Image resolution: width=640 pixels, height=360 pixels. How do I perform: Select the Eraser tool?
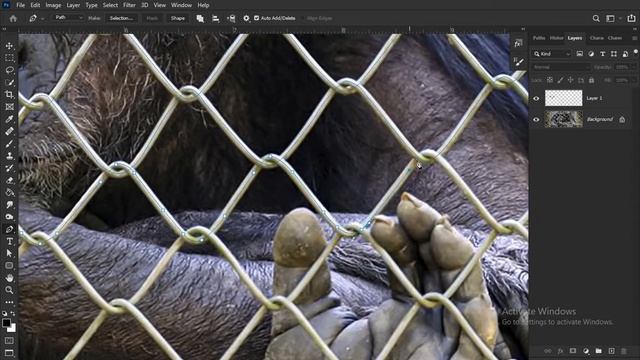click(9, 180)
